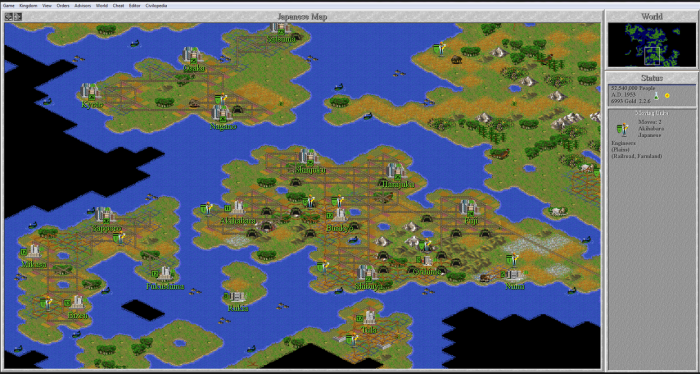Select the Shinjuku city icon
The image size is (700, 374).
click(x=308, y=157)
